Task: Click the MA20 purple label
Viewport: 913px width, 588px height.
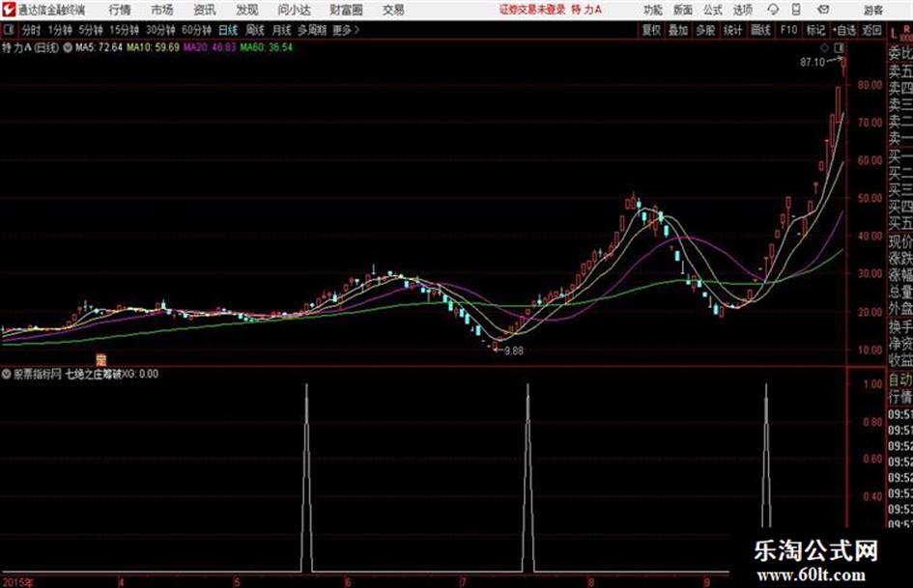Action: click(x=210, y=47)
